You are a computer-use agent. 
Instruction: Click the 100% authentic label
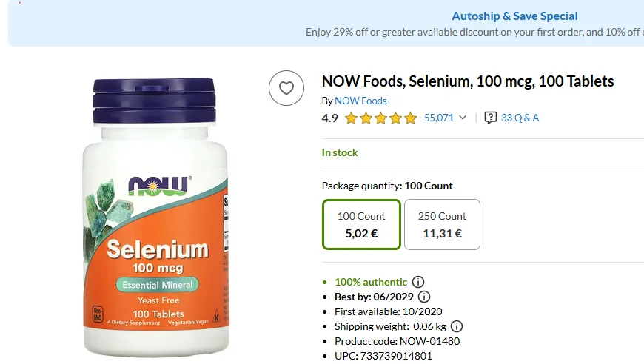(x=371, y=282)
